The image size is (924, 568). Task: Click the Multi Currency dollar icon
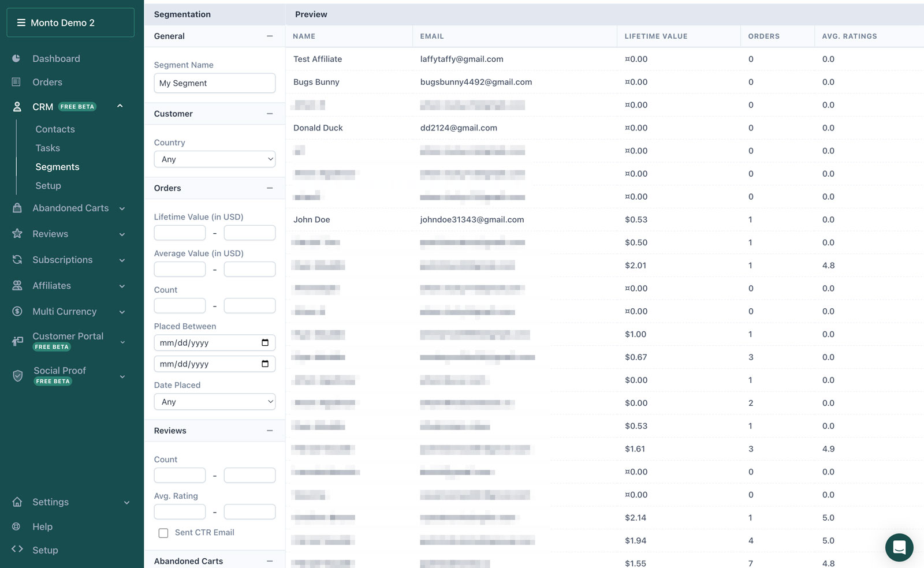point(17,312)
